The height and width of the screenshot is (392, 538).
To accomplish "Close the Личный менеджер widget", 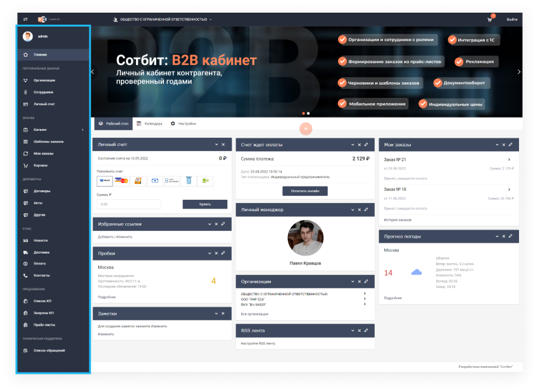I will (359, 209).
